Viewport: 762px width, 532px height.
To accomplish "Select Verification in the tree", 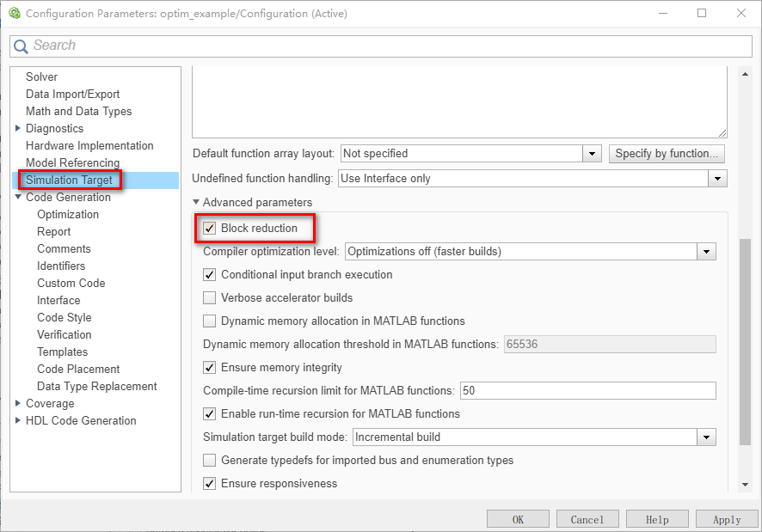I will coord(65,334).
